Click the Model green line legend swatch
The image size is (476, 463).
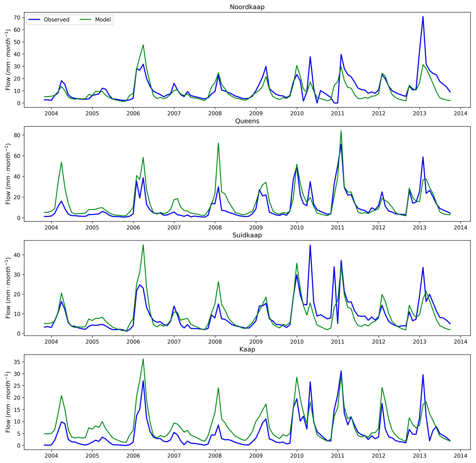tap(86, 20)
